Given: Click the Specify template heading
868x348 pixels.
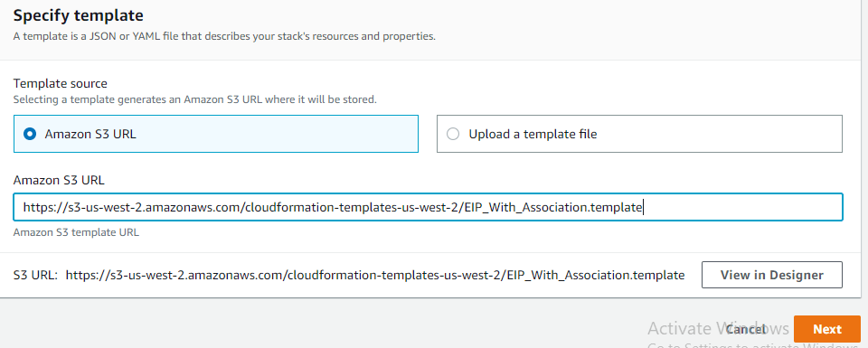Looking at the screenshot, I should (x=78, y=15).
